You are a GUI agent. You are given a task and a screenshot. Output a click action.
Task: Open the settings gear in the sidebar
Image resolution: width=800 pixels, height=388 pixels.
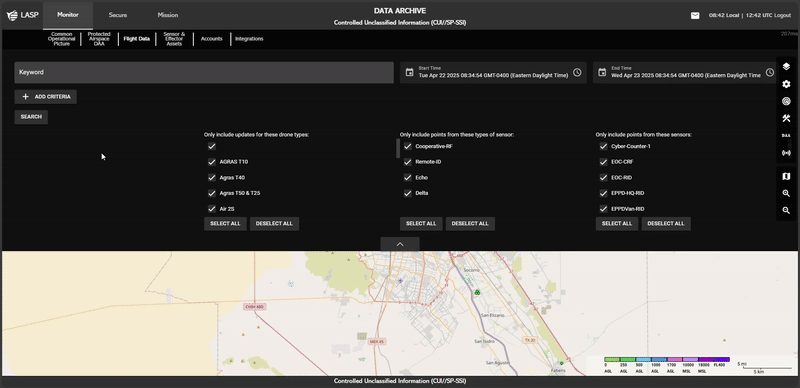coord(786,84)
